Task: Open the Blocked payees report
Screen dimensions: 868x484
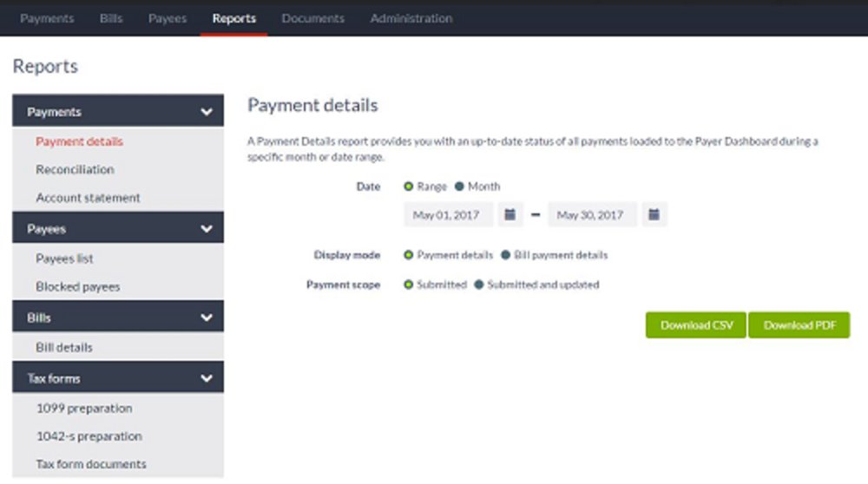Action: coord(78,286)
